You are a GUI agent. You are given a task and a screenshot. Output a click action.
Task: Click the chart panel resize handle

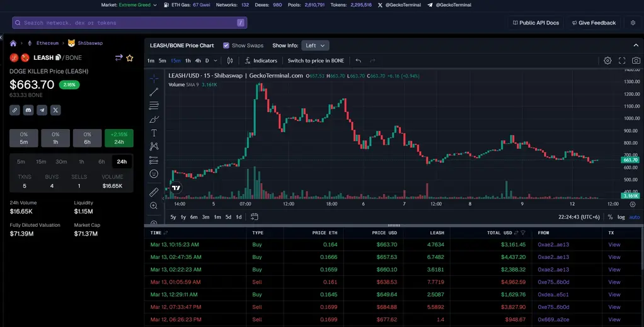[x=393, y=226]
